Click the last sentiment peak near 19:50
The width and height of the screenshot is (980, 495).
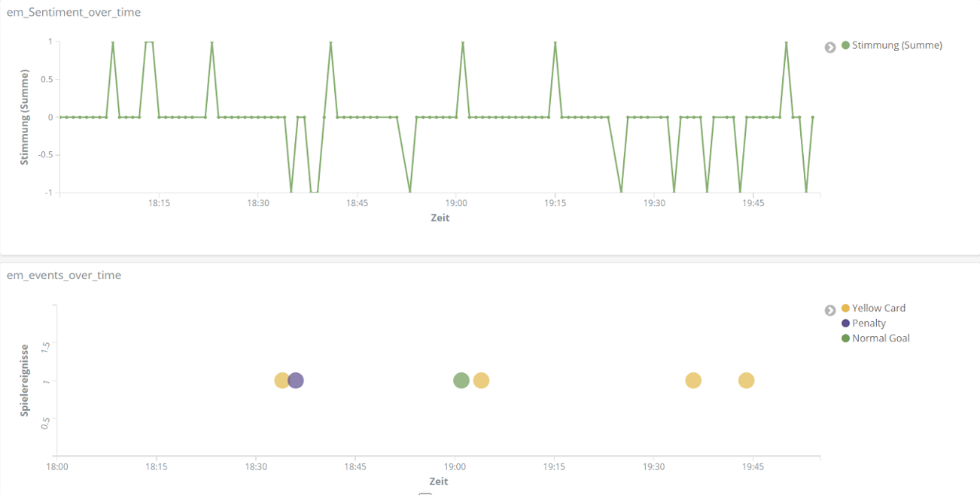786,43
